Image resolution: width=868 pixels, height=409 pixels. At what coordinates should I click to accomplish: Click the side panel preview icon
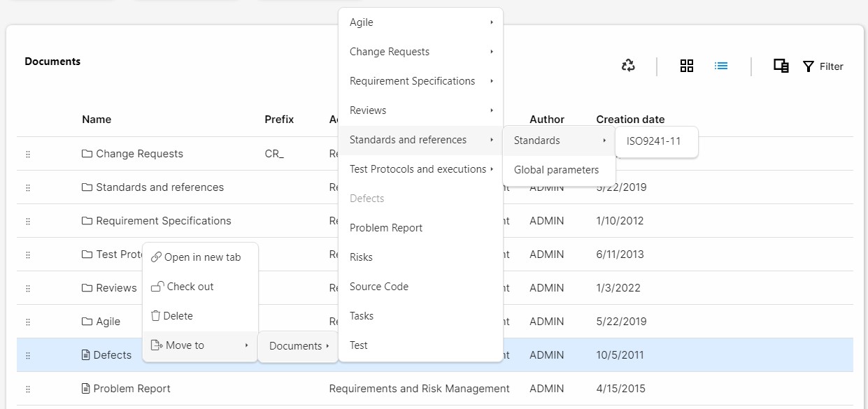781,66
